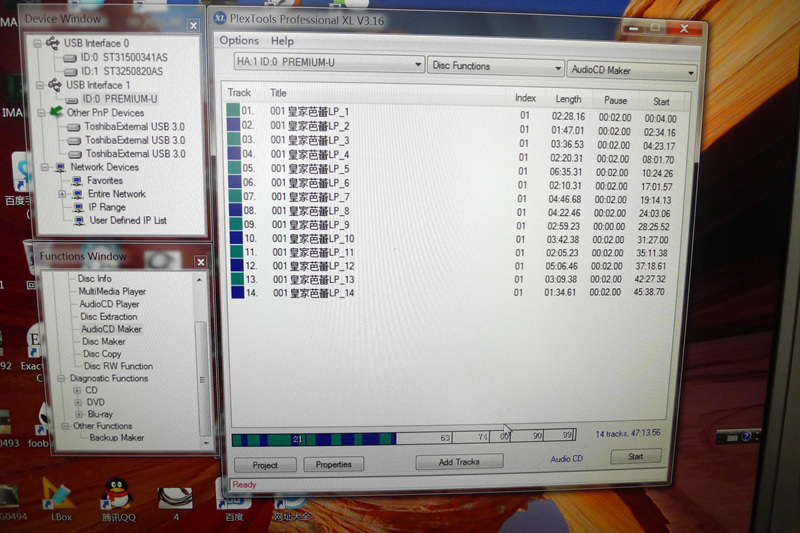The height and width of the screenshot is (533, 800).
Task: Open Favorites in Network Devices
Action: click(x=105, y=181)
